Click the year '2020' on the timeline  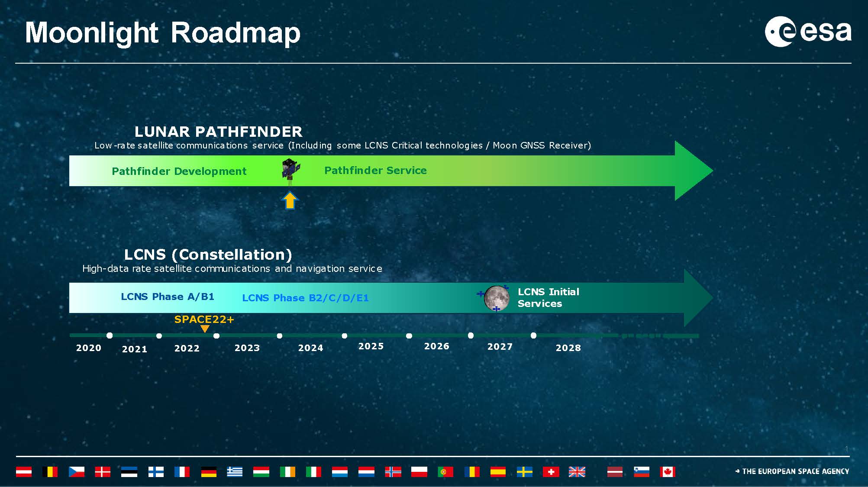tap(89, 348)
